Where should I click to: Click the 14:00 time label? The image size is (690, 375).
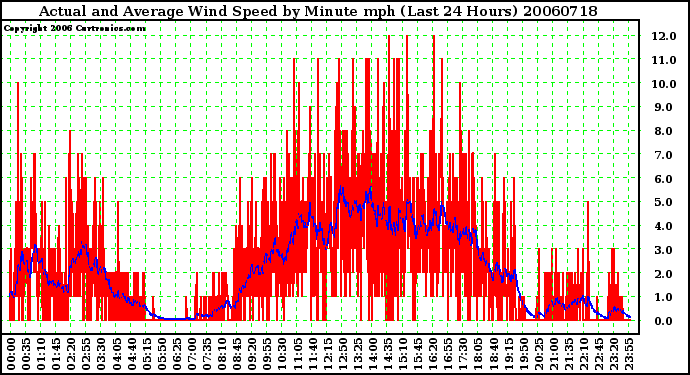(x=373, y=354)
